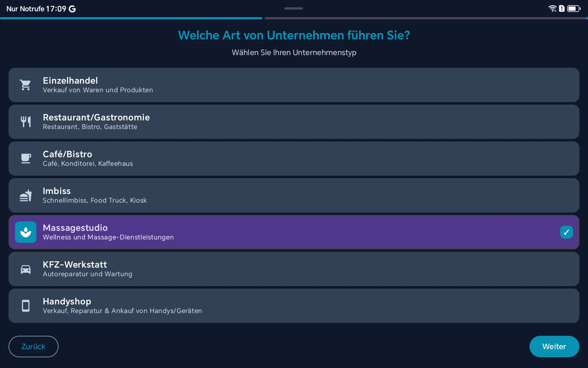
Task: Select the Imbiss option
Action: (x=294, y=195)
